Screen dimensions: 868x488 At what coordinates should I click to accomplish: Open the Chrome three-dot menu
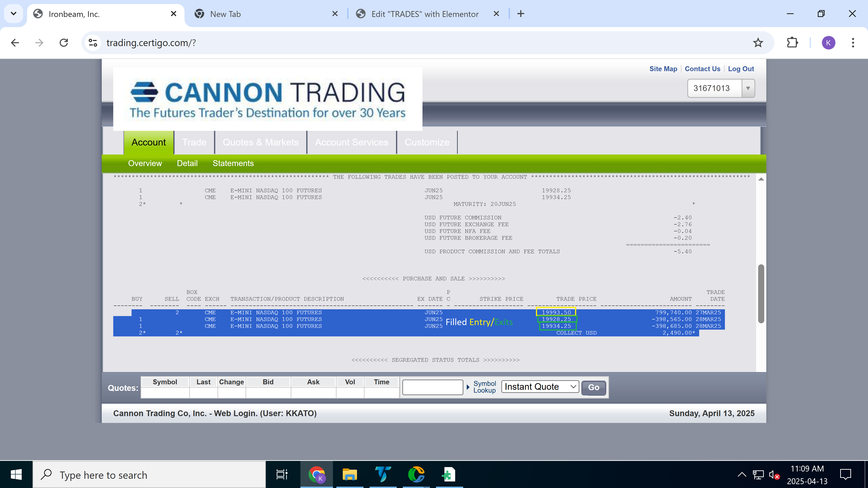pyautogui.click(x=853, y=43)
